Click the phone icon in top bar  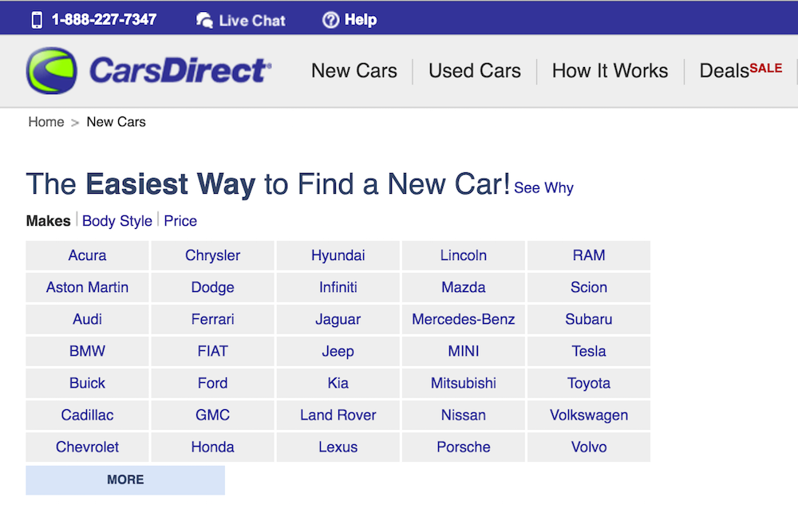point(37,20)
